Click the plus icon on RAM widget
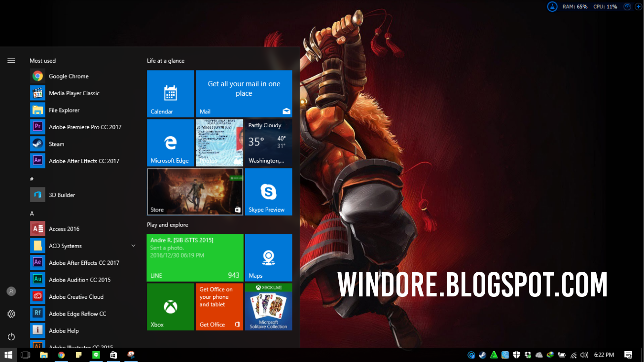Image resolution: width=644 pixels, height=362 pixels. pyautogui.click(x=638, y=7)
